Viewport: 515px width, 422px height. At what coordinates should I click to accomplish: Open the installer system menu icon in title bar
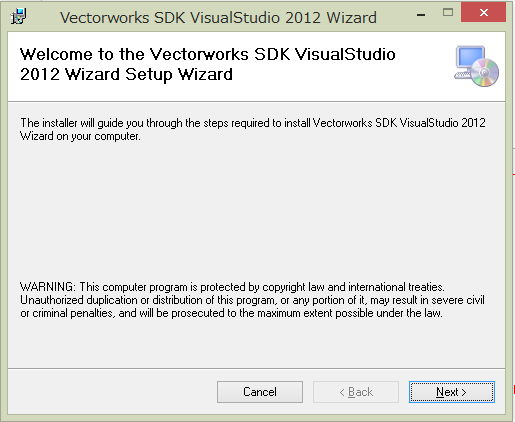(x=19, y=16)
